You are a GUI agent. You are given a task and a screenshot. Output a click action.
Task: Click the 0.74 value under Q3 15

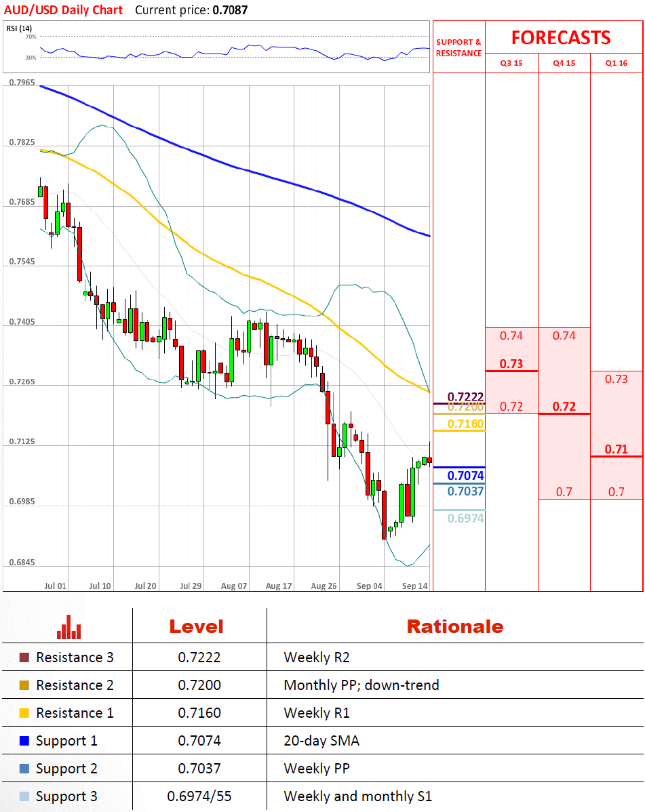tap(511, 336)
